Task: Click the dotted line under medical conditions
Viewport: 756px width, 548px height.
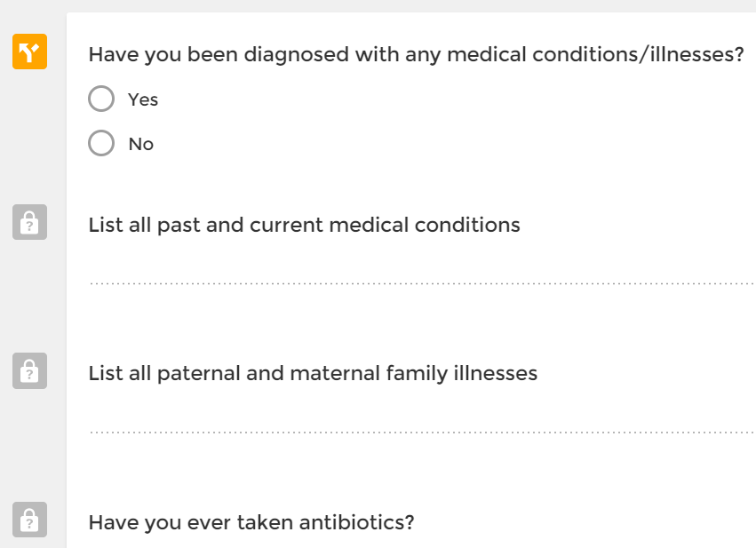Action: click(422, 284)
